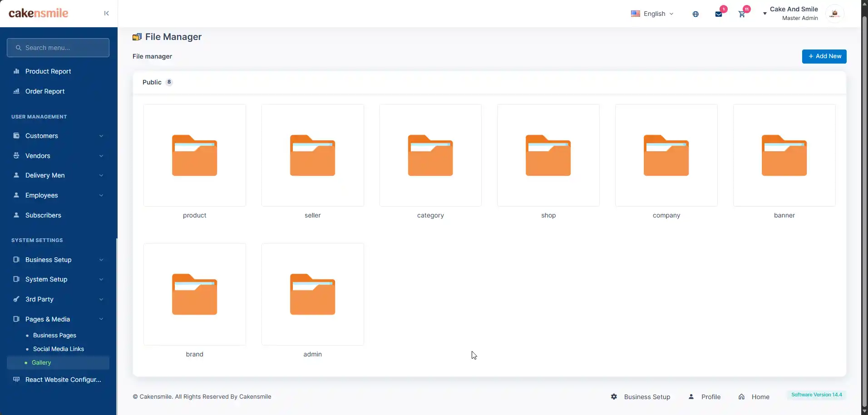Select Social Media Links submenu item
This screenshot has height=415, width=868.
(x=58, y=349)
